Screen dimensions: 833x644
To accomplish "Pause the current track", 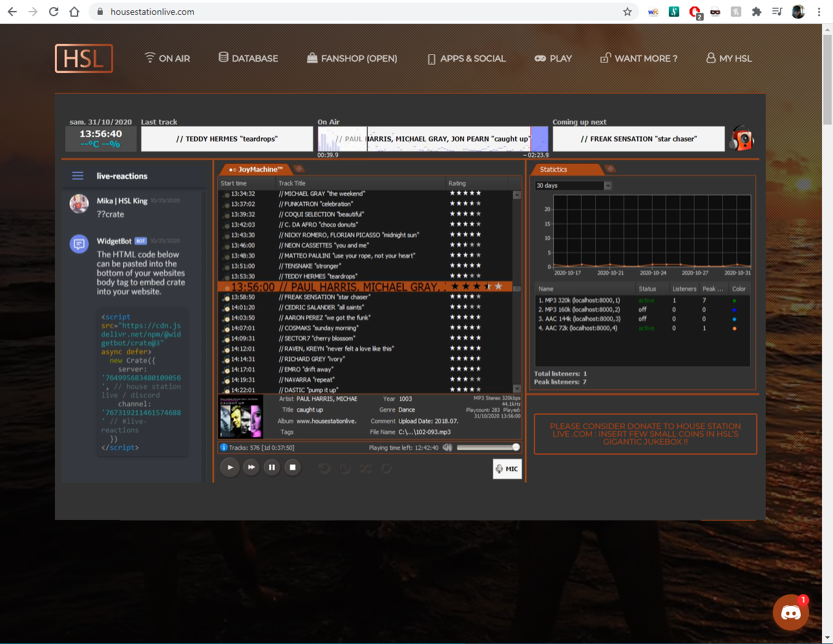I will [x=272, y=467].
